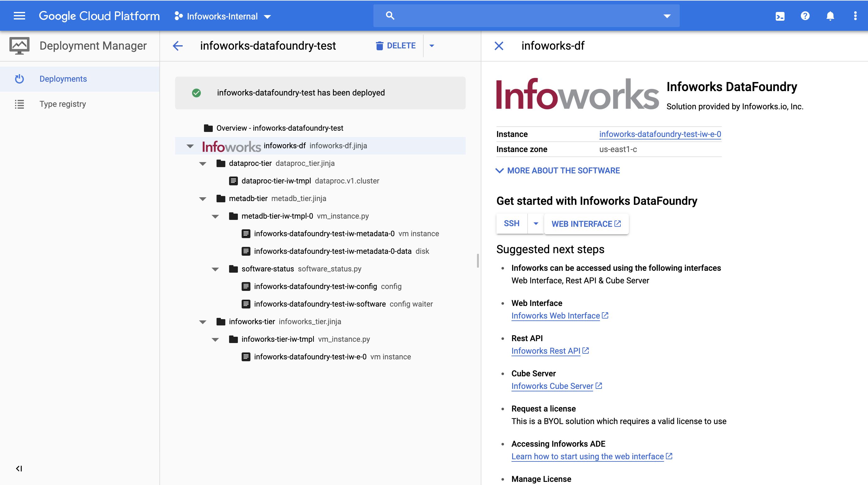
Task: Open the dropdown next to DELETE
Action: click(431, 46)
